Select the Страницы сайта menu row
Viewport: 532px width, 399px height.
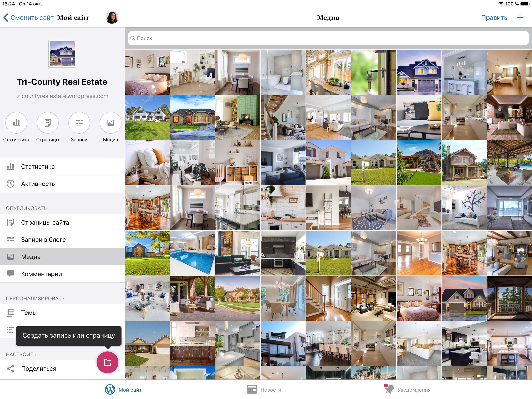62,223
